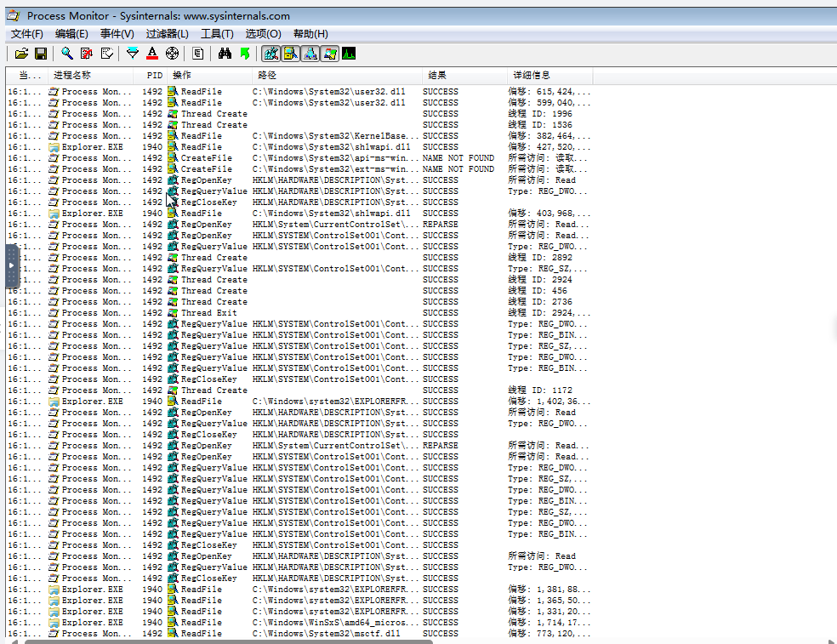Click the binoculars Find icon
837x644 pixels.
pyautogui.click(x=225, y=54)
